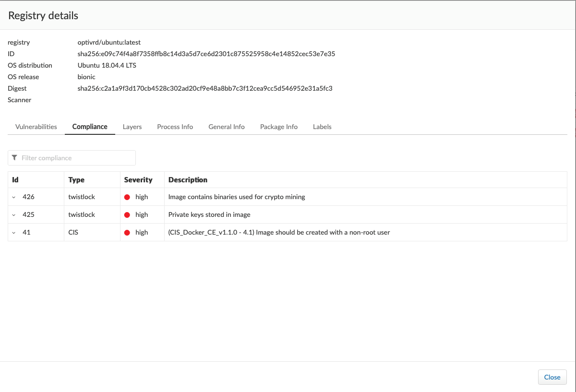Screen dimensions: 576x392
Task: Click red severity dot for CIS row 41
Action: coord(127,233)
